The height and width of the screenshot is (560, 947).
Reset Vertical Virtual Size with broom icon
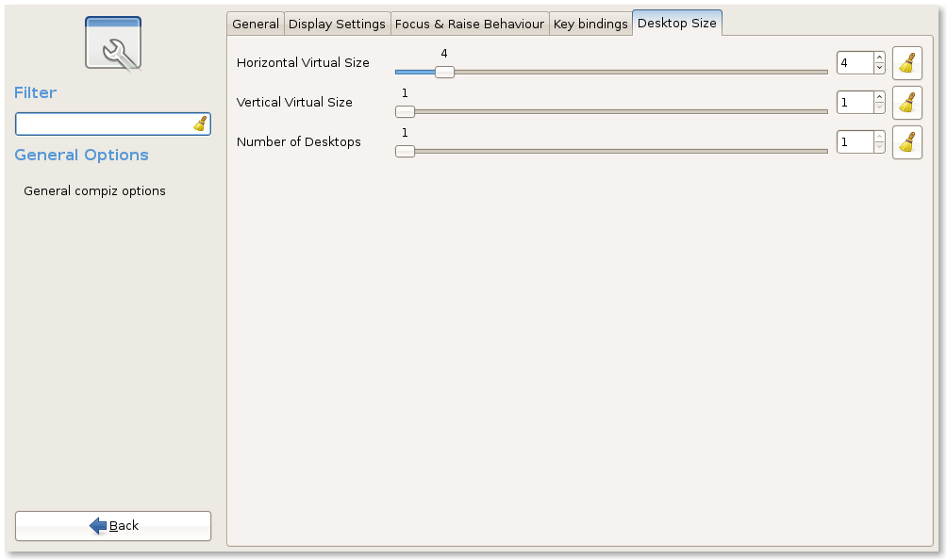[x=906, y=102]
